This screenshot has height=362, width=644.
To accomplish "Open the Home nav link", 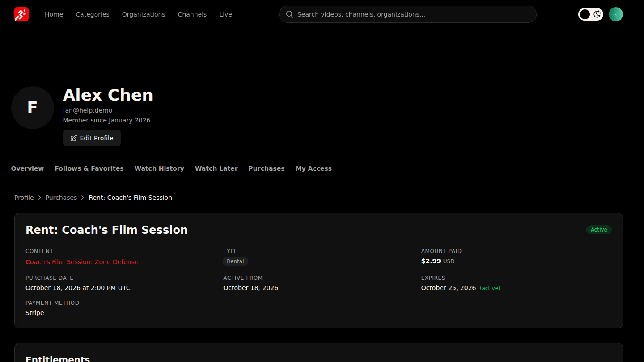I will (x=54, y=14).
